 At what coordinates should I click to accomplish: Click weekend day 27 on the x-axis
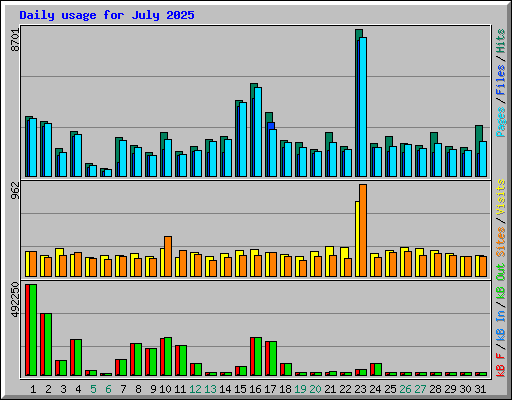tap(420, 389)
